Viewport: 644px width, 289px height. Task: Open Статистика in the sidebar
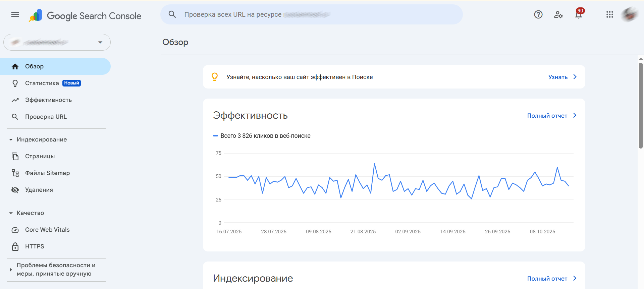tap(42, 83)
